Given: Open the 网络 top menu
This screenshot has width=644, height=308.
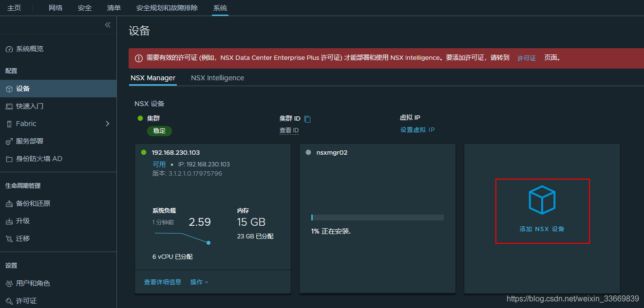Looking at the screenshot, I should point(56,8).
